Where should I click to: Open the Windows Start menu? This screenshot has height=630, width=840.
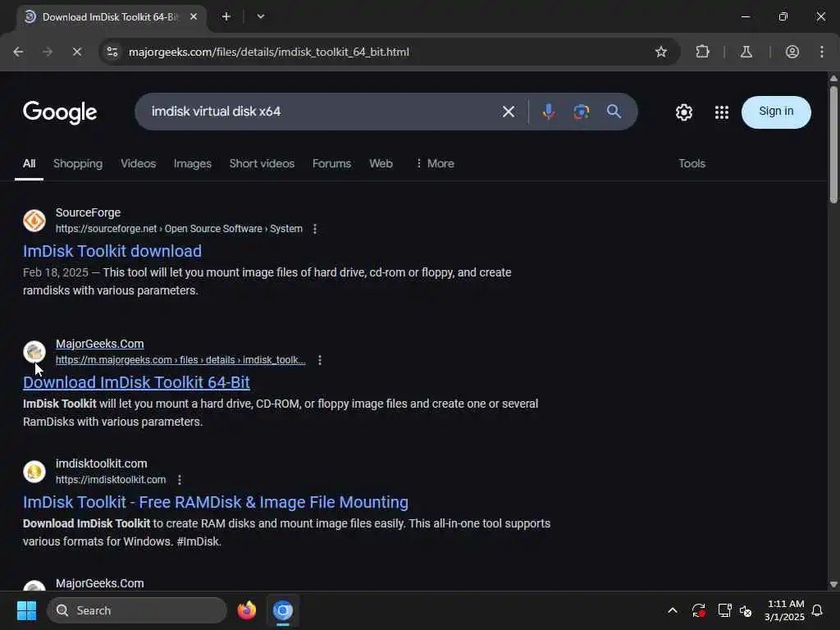pyautogui.click(x=26, y=610)
